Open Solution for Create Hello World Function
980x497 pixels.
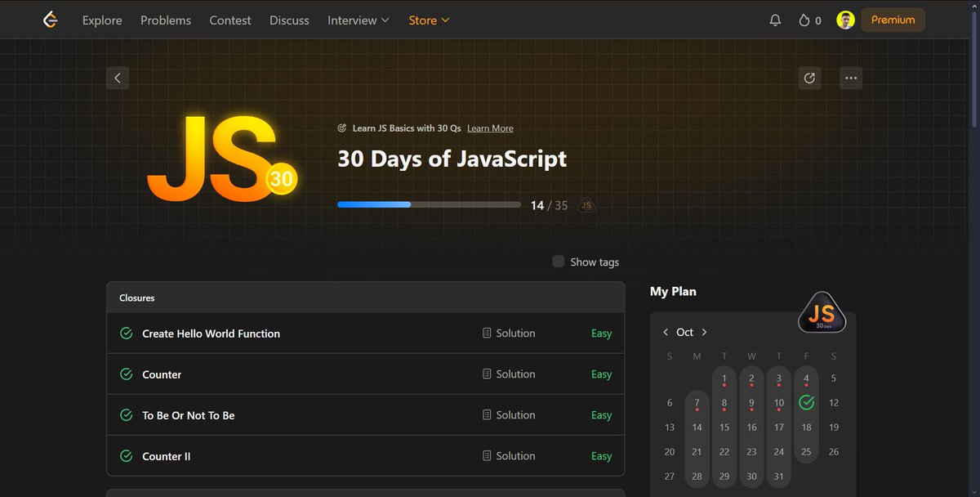pyautogui.click(x=509, y=333)
